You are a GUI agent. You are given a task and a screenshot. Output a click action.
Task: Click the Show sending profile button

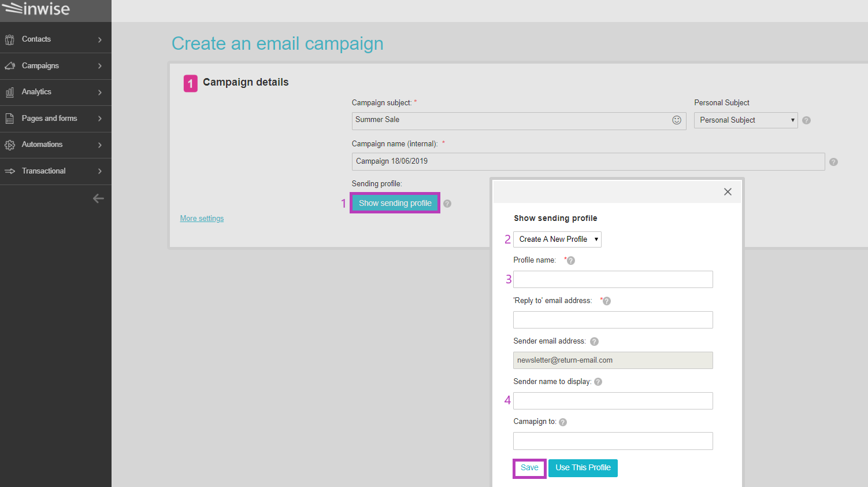click(395, 202)
